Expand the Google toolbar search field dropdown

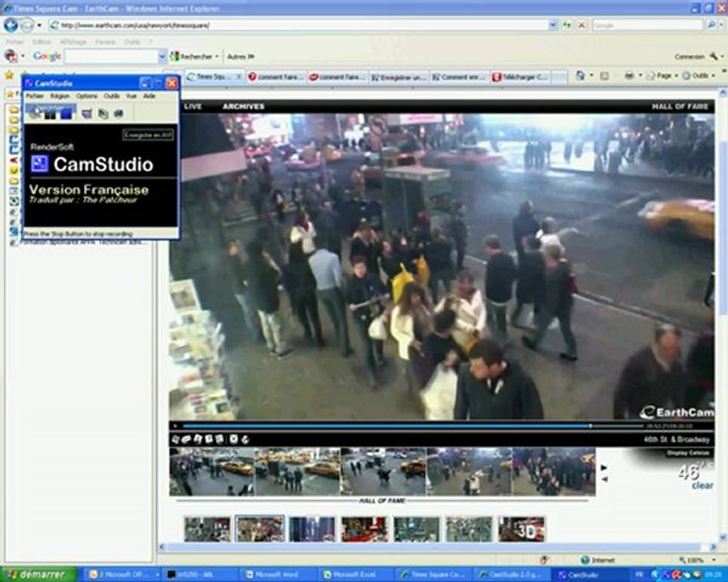(x=163, y=56)
